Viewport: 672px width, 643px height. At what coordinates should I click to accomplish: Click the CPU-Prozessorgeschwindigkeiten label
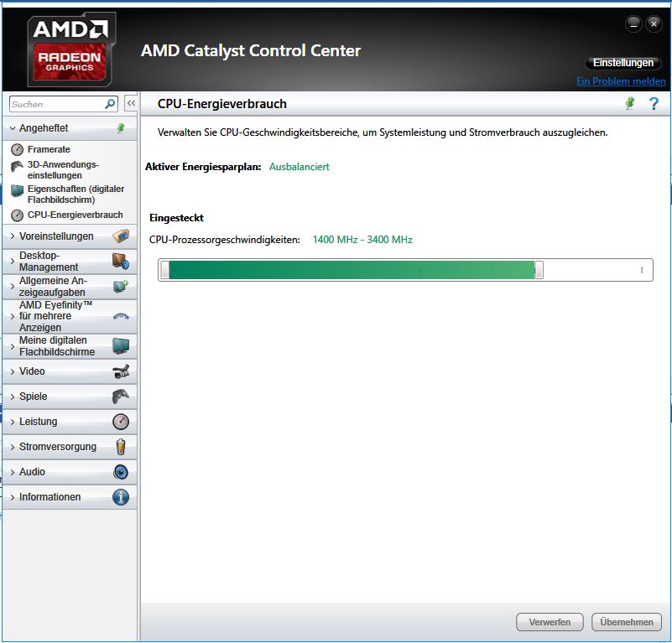pyautogui.click(x=225, y=240)
